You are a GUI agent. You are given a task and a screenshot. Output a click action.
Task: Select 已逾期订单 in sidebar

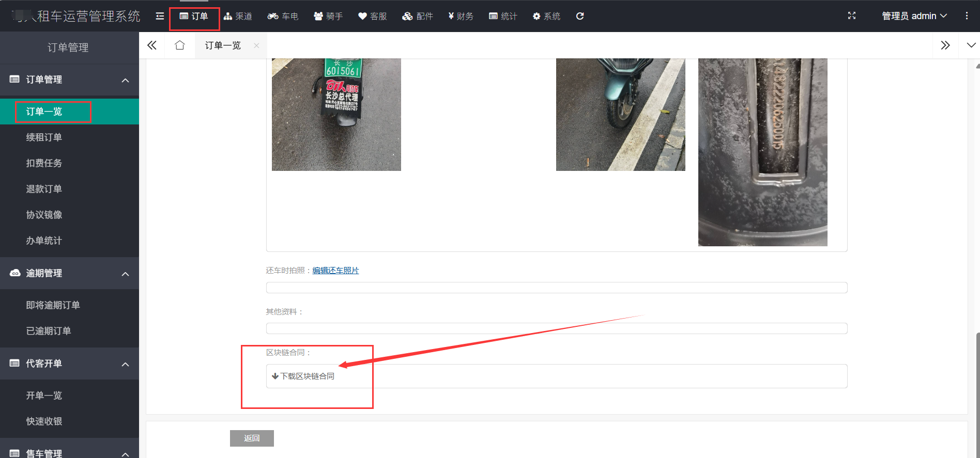coord(69,331)
